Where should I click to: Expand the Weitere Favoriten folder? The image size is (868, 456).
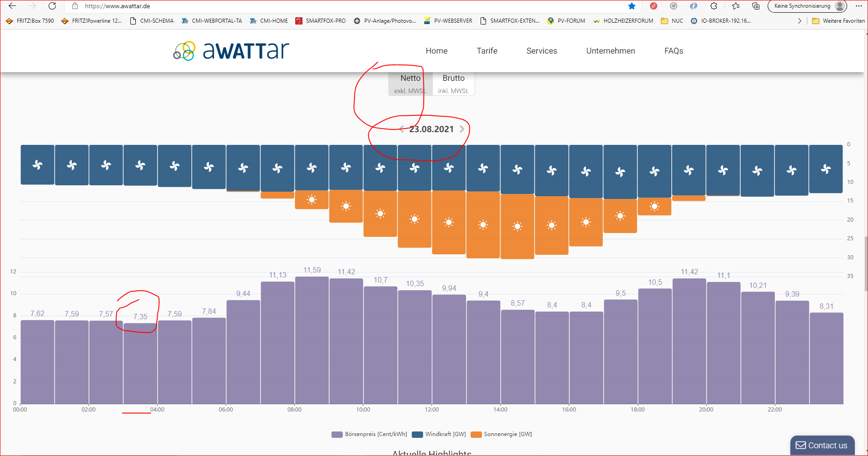pyautogui.click(x=838, y=21)
